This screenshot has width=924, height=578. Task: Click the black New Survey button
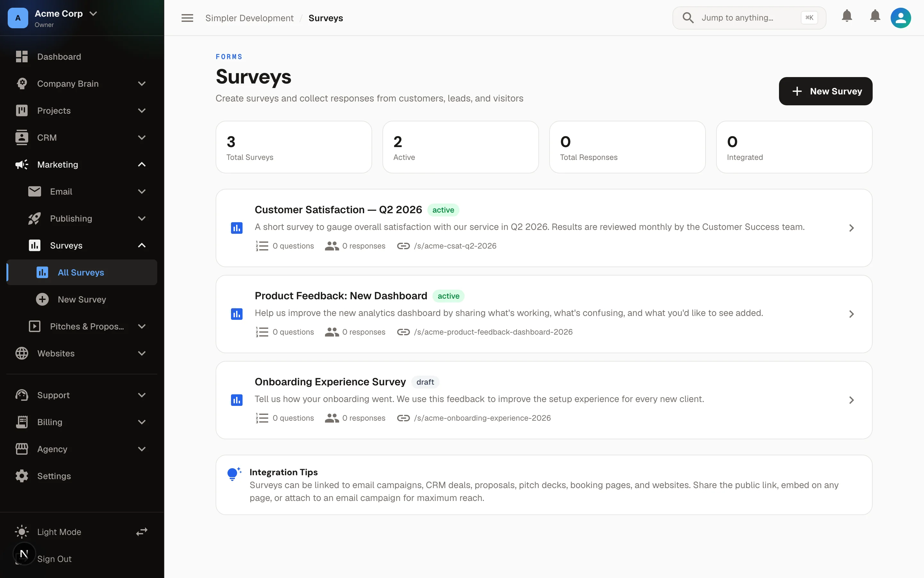tap(826, 91)
